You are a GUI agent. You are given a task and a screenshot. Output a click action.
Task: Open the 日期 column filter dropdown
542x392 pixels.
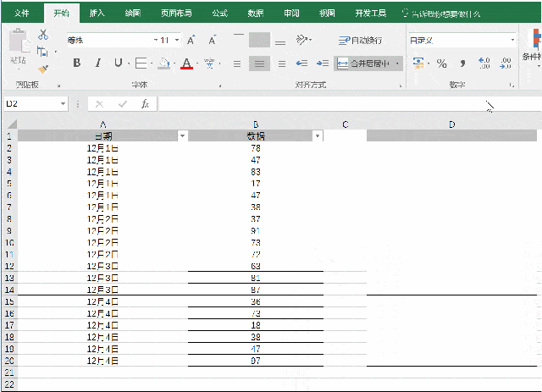coord(183,135)
